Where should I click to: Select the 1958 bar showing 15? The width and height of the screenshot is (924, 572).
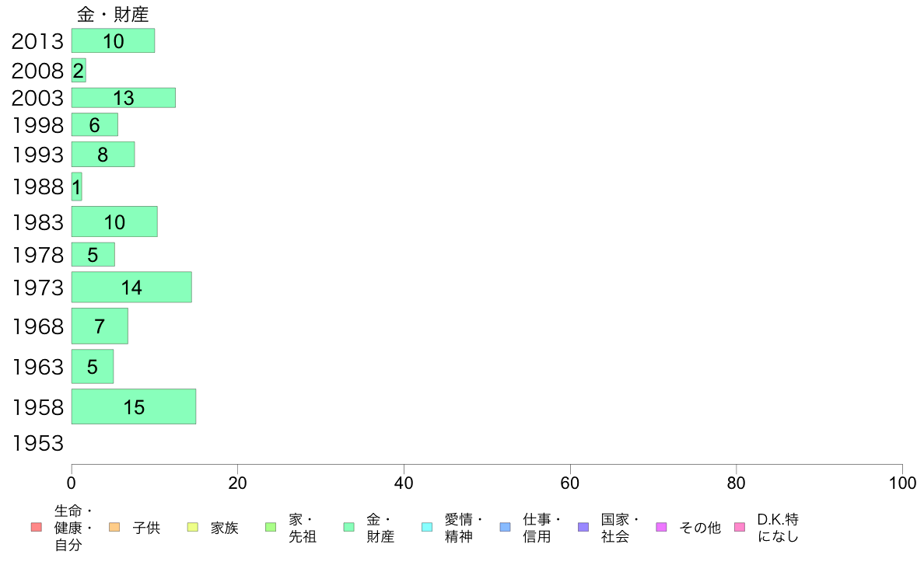134,406
